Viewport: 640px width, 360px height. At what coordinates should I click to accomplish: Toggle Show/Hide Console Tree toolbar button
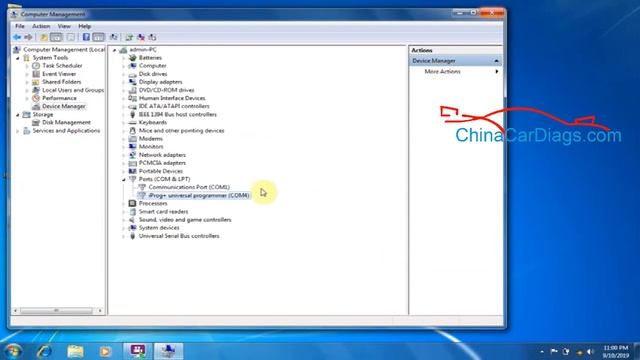tap(56, 37)
